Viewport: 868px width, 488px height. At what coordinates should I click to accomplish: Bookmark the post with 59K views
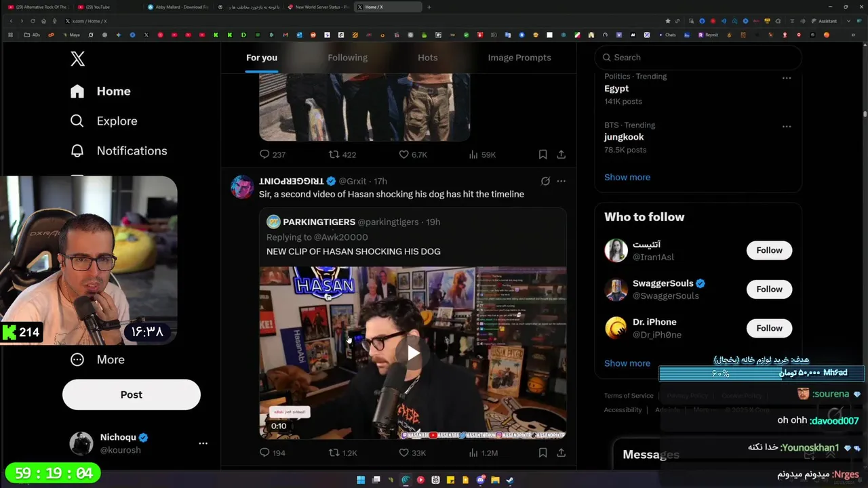click(x=543, y=155)
